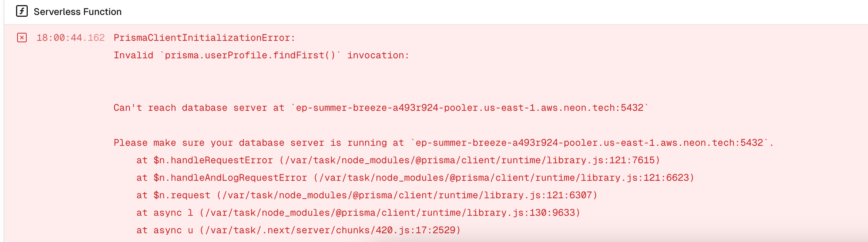Click the red error X icon
The height and width of the screenshot is (242, 868).
[x=22, y=38]
